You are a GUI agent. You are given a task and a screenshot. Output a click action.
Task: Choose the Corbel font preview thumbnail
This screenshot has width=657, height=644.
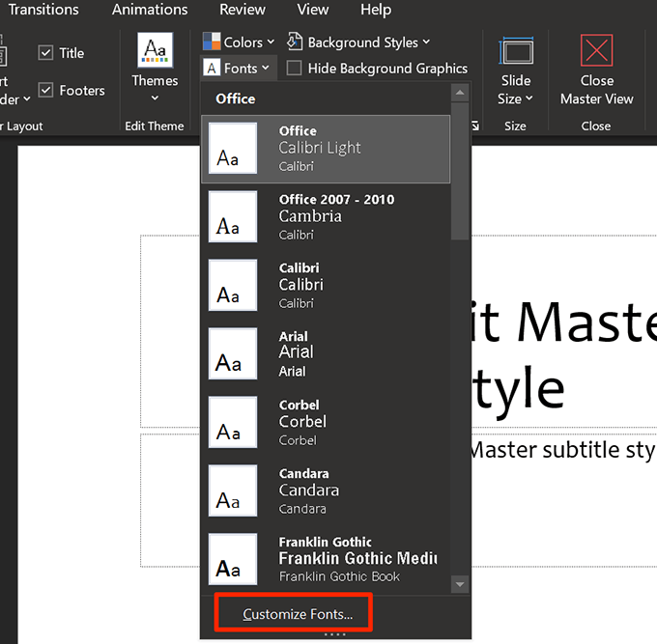point(233,422)
